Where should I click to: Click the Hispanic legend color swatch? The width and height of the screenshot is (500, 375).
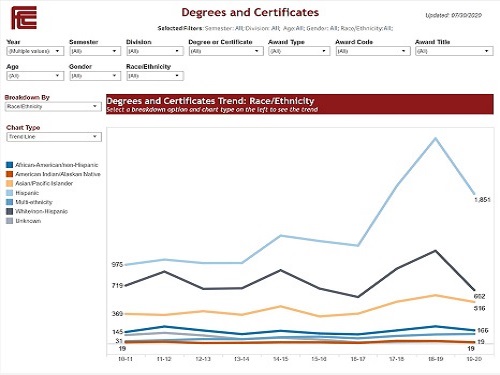(9, 193)
